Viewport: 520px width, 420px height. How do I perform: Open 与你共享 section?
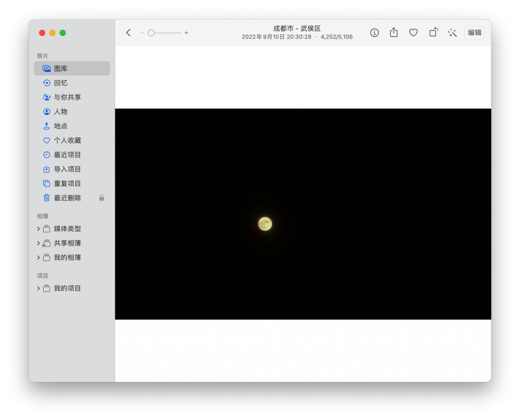[72, 97]
